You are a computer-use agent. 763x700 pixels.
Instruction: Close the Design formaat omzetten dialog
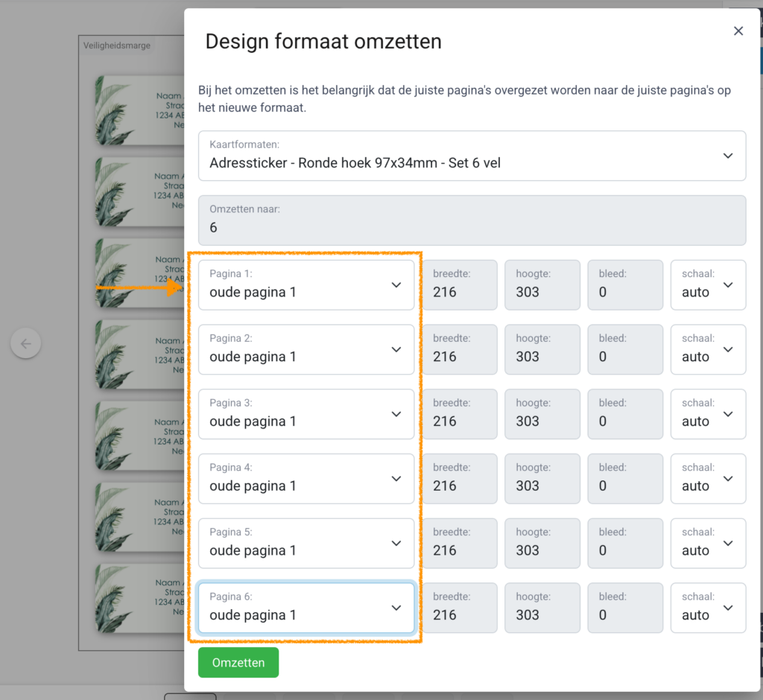tap(738, 31)
